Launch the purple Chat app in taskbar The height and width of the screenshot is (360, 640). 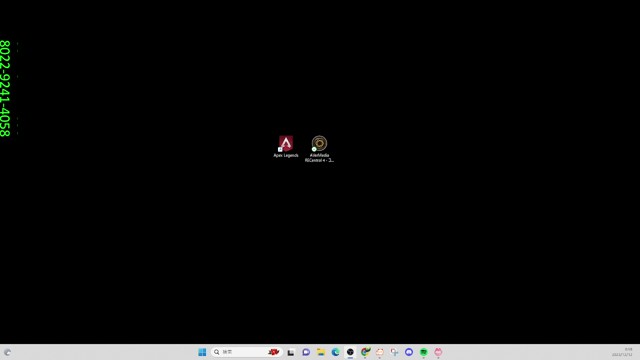pyautogui.click(x=306, y=352)
